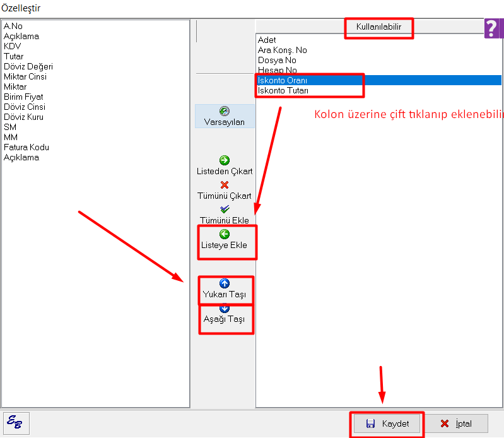This screenshot has height=438, width=504.
Task: Select Döviz Değeri in the left list
Action: (x=95, y=66)
